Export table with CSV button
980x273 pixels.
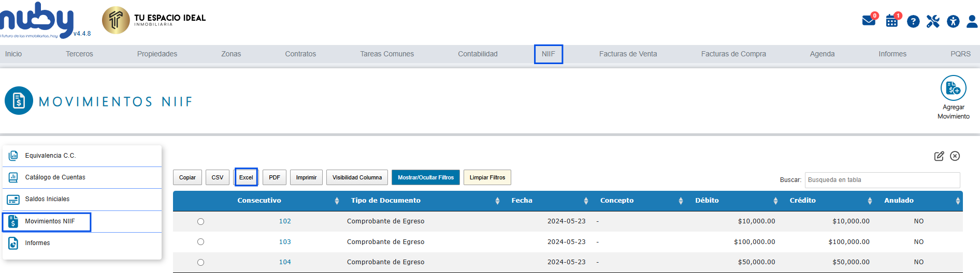[218, 177]
